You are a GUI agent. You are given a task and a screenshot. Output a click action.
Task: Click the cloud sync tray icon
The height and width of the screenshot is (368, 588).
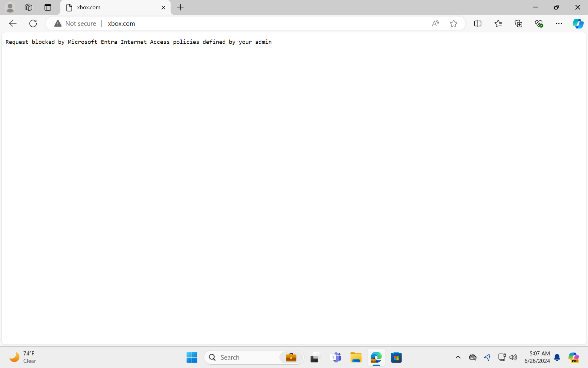(473, 357)
